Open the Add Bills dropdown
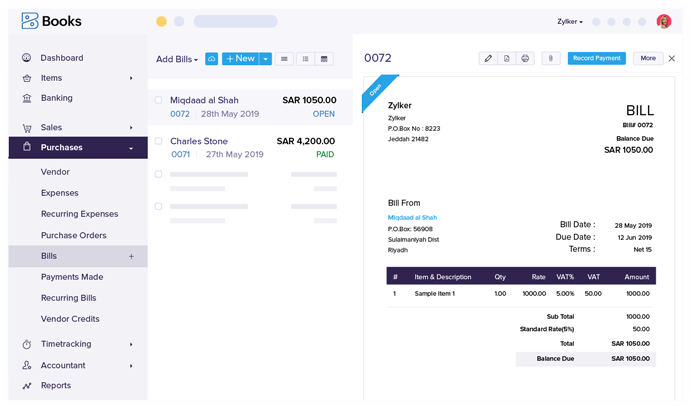The width and height of the screenshot is (691, 408). (x=177, y=59)
